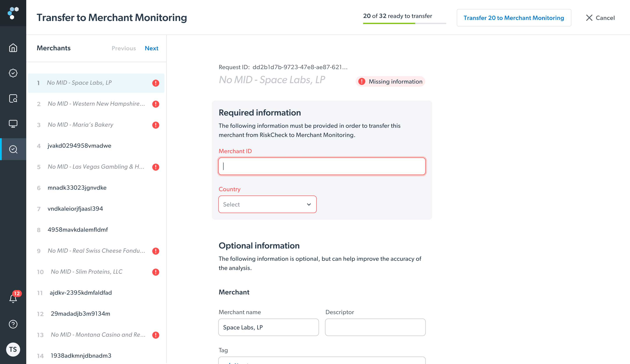Click Transfer 20 to Merchant Monitoring button
This screenshot has height=364, width=630.
[x=513, y=18]
